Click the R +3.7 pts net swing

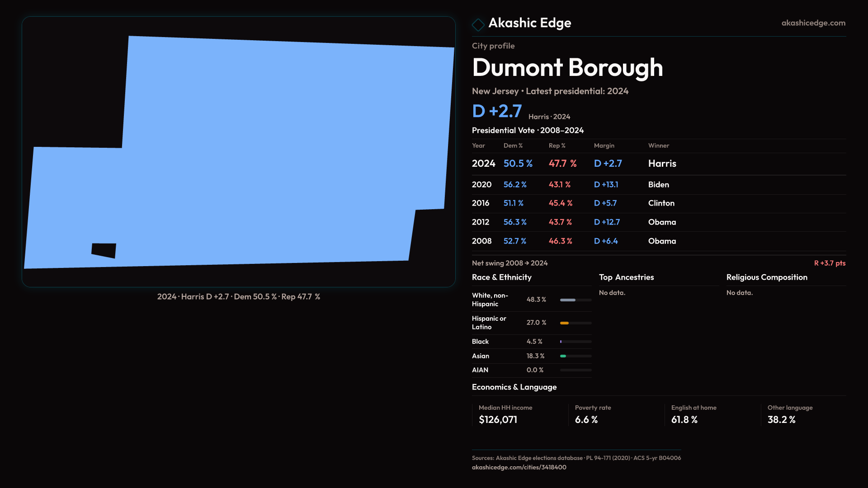pyautogui.click(x=829, y=263)
